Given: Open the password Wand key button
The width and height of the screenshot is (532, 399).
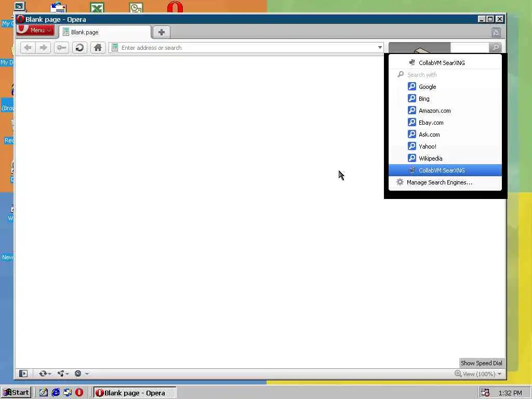Looking at the screenshot, I should (x=61, y=47).
